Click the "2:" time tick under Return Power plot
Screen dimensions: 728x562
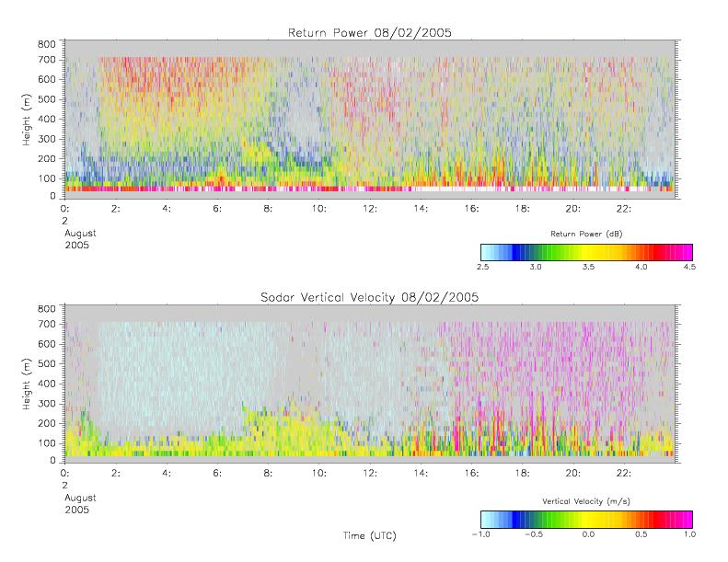[116, 209]
